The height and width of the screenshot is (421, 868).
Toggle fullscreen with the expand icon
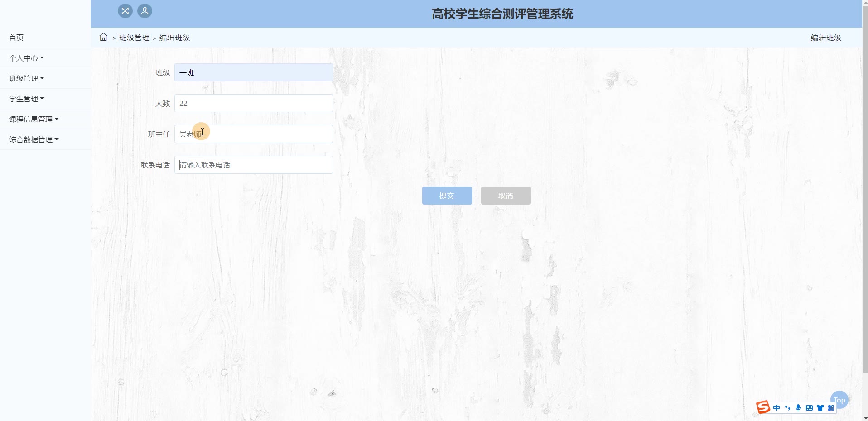[125, 11]
